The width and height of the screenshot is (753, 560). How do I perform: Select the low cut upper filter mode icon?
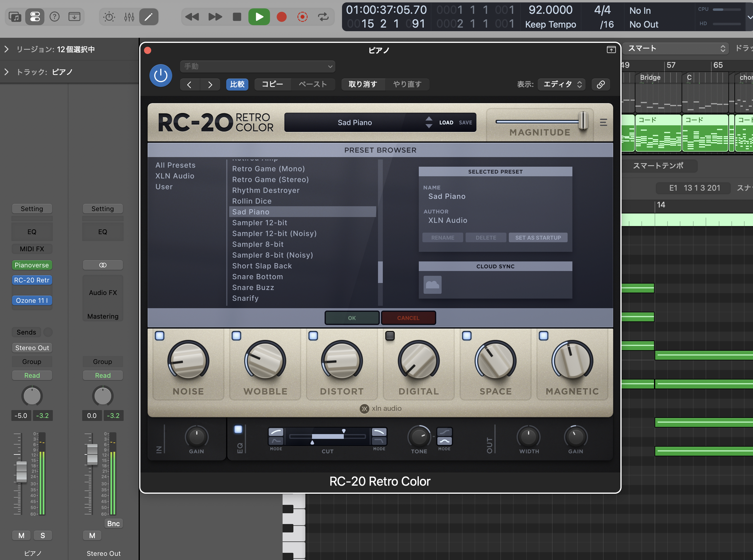point(276,432)
